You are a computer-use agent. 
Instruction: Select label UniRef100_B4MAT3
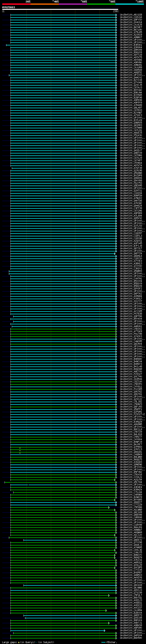131,364
